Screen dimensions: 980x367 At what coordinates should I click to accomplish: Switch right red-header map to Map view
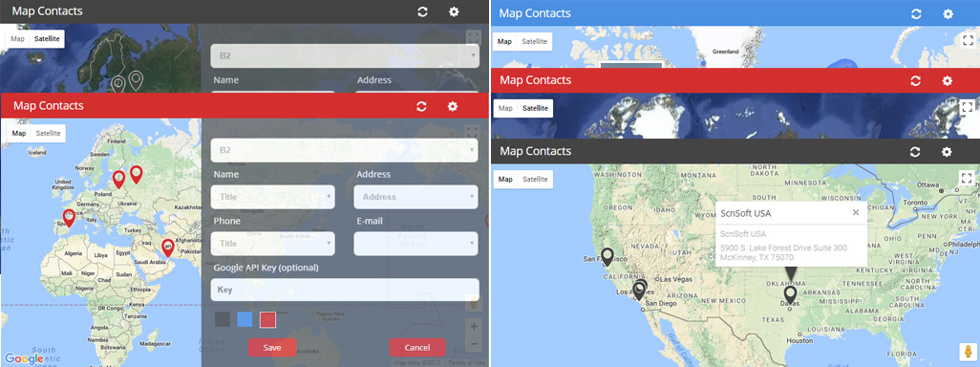point(505,108)
